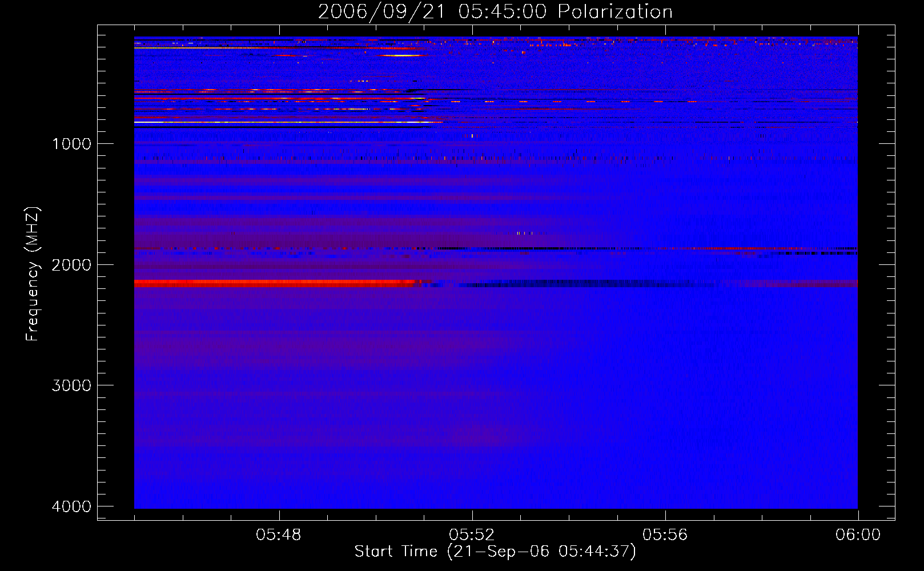Click the 2000 frequency tick label
924x571 pixels.
click(71, 265)
